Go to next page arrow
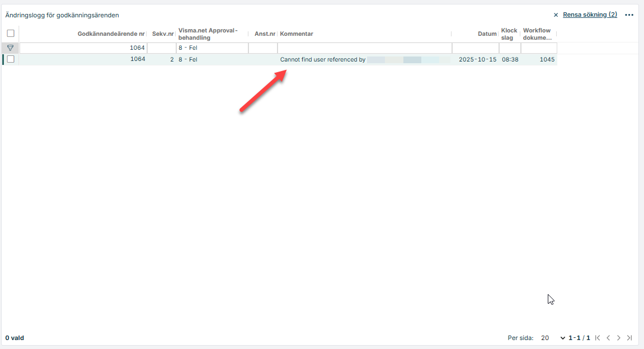The width and height of the screenshot is (644, 349). (x=619, y=338)
